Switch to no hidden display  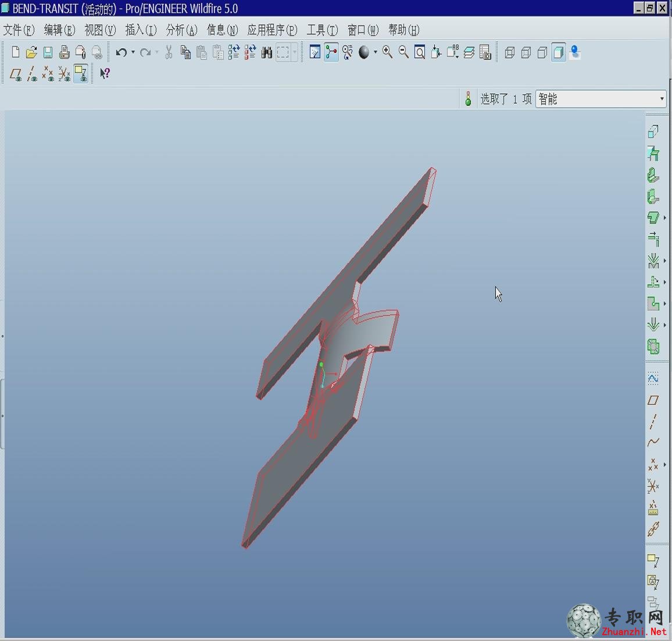coord(542,52)
